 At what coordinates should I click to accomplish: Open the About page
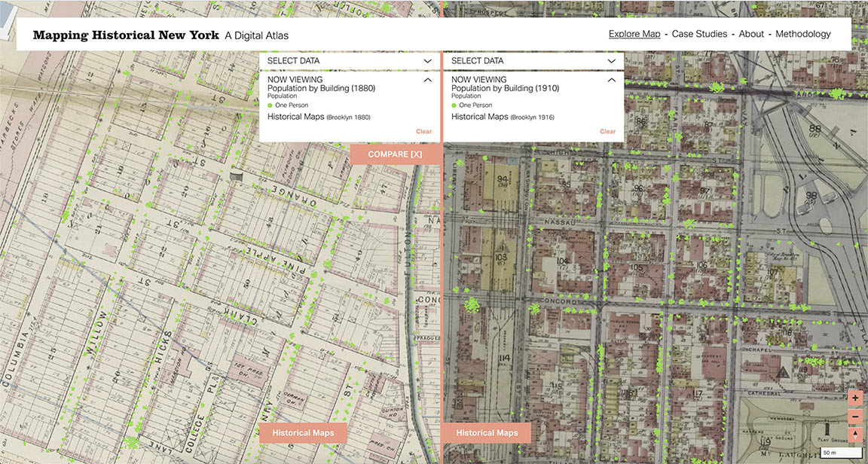751,34
